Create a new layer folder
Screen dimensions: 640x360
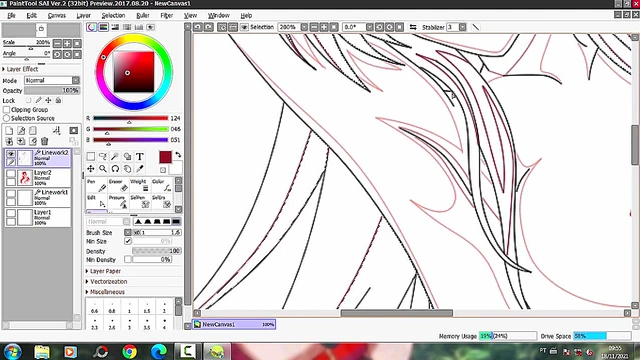pyautogui.click(x=33, y=131)
